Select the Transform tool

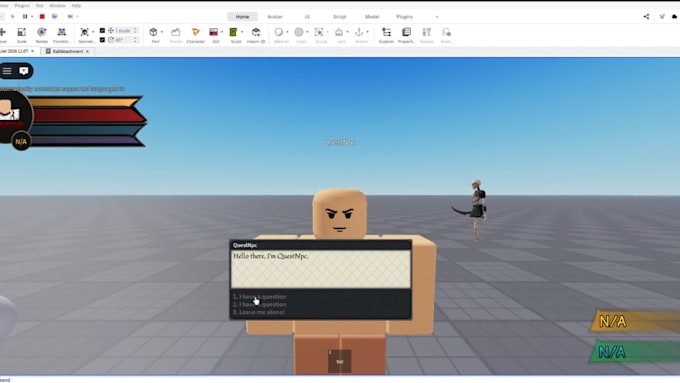coord(62,35)
